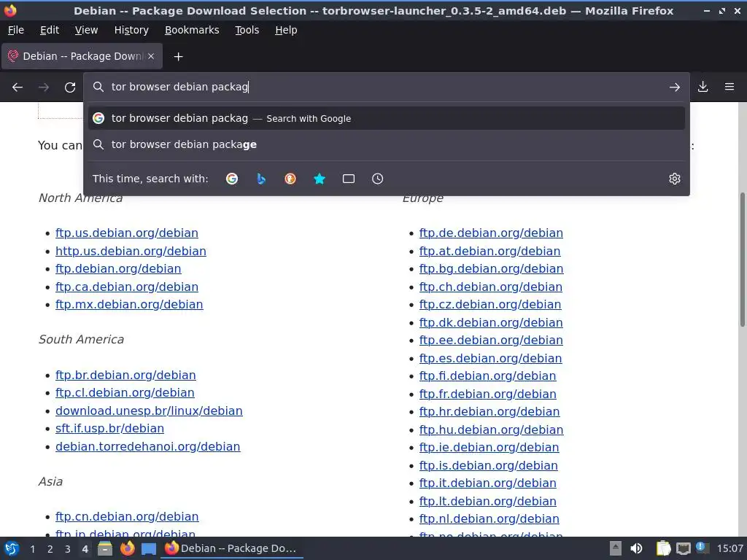
Task: Switch to workspace 4 in taskbar
Action: 85,549
